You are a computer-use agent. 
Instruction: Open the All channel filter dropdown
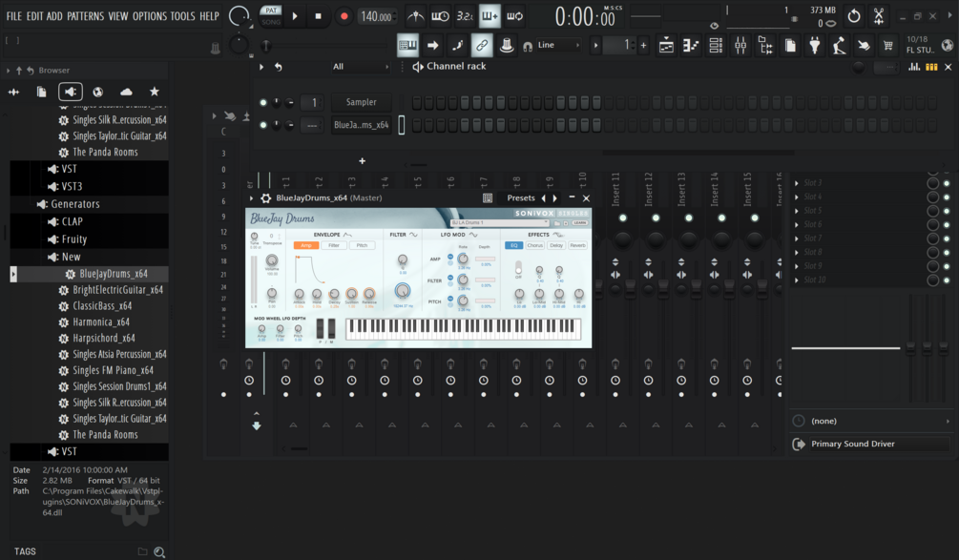(361, 67)
